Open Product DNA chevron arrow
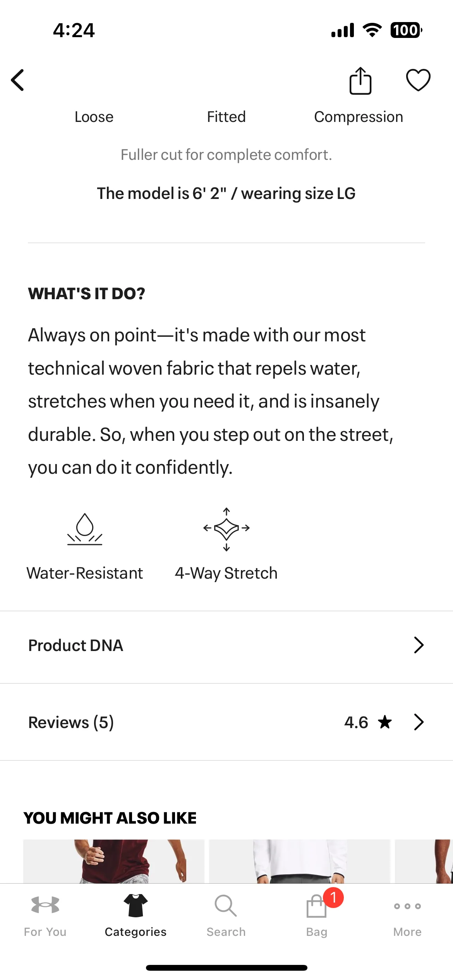This screenshot has height=980, width=453. pos(419,645)
